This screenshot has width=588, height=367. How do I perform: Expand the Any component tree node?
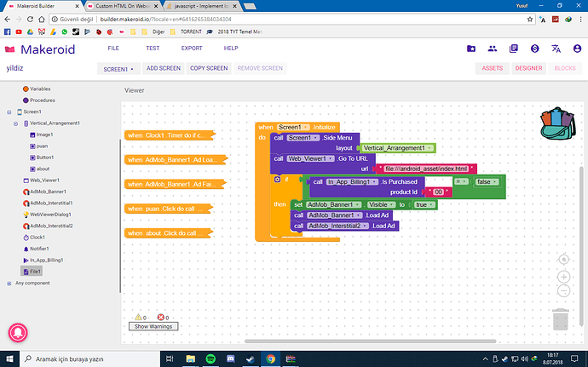[9, 283]
